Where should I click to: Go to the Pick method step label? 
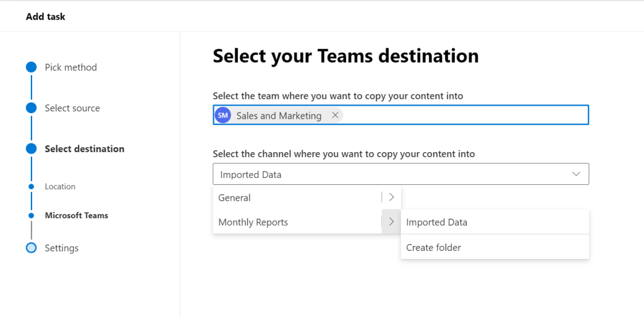click(71, 67)
